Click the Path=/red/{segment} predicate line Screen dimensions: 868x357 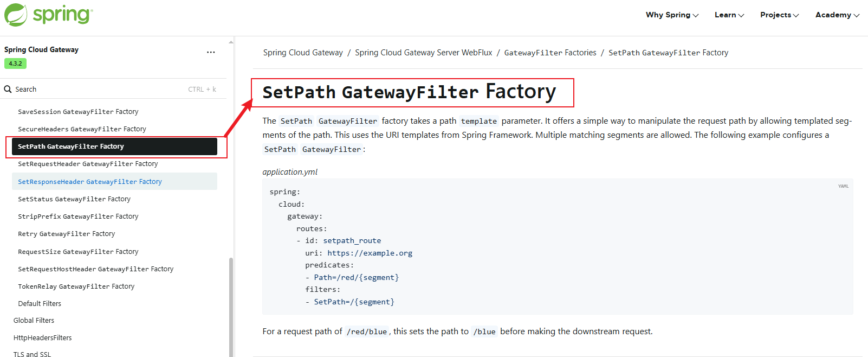pyautogui.click(x=356, y=277)
